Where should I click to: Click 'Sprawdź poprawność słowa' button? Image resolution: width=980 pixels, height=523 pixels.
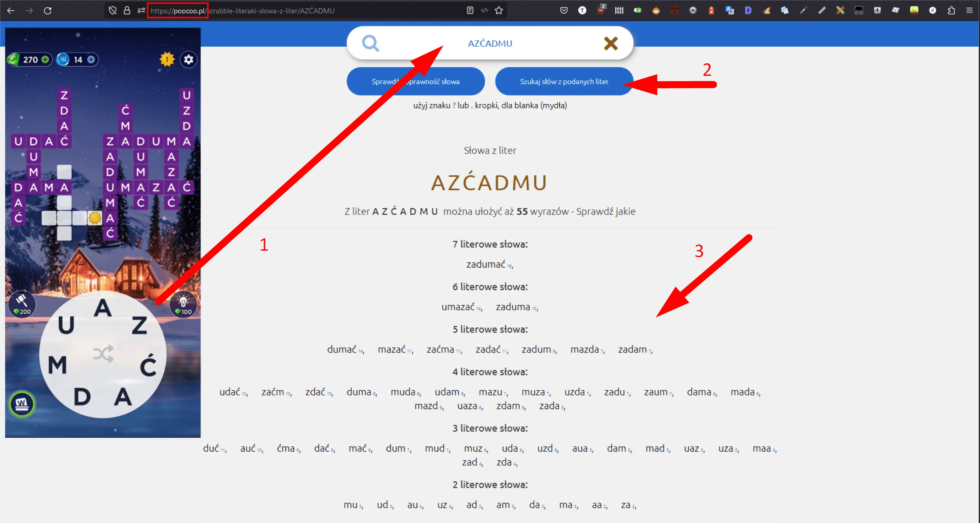[415, 81]
